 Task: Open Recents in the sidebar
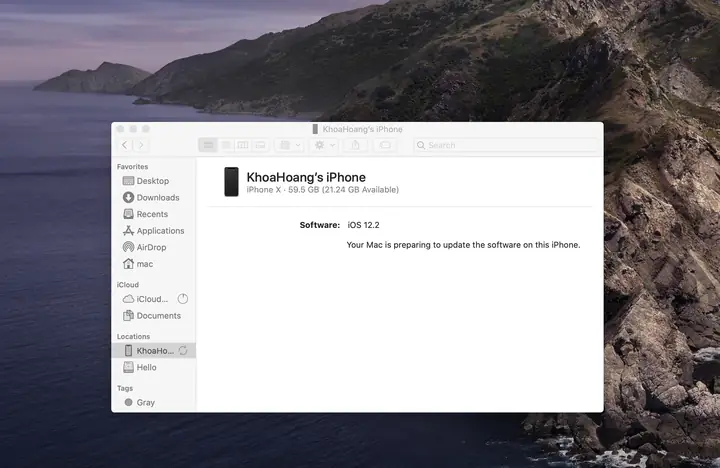pyautogui.click(x=154, y=214)
